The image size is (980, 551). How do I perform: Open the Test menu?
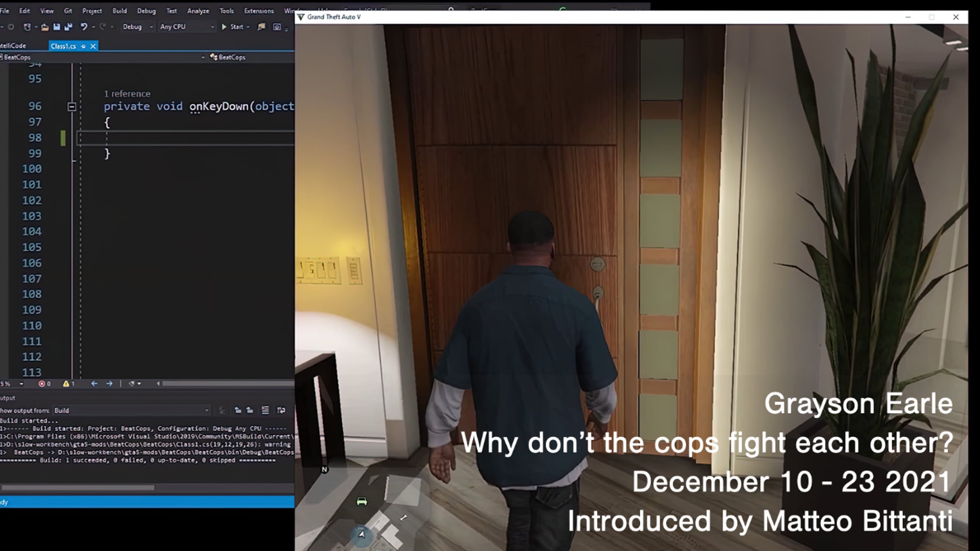pos(171,11)
